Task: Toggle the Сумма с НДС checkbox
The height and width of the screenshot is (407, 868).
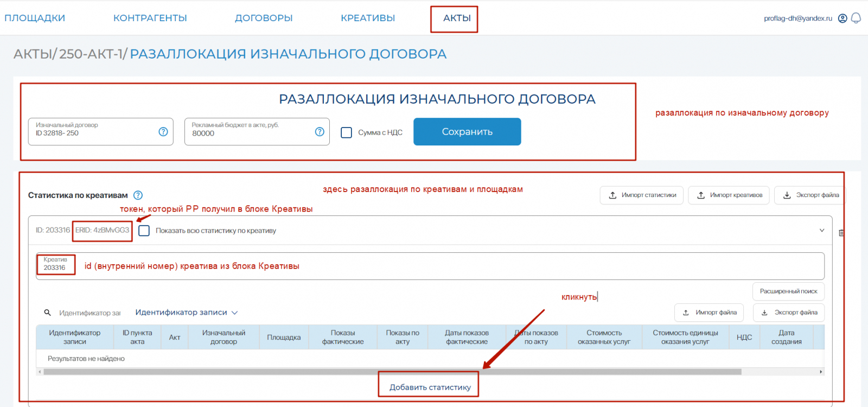Action: pos(346,132)
